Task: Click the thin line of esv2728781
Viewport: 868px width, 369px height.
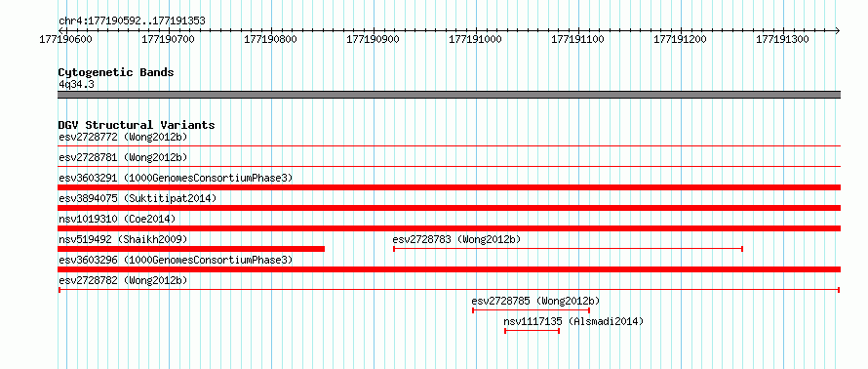Action: 449,166
